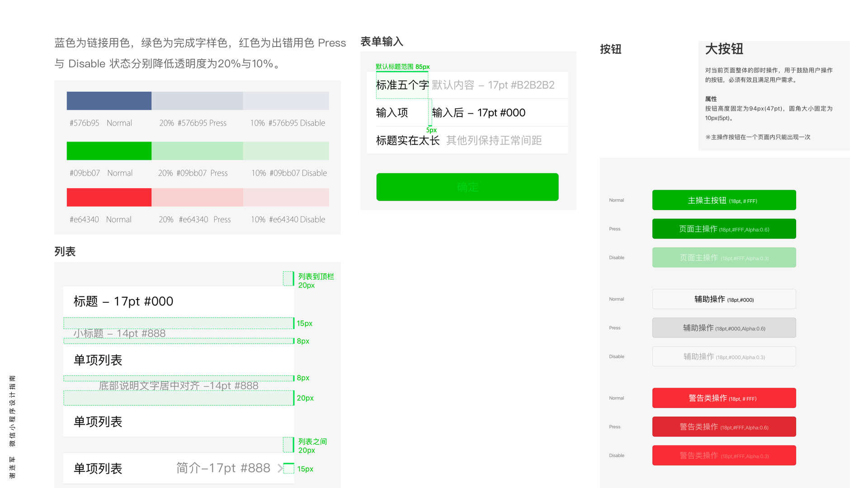This screenshot has height=488, width=868.
Task: Click the green 确定 confirm button
Action: tap(467, 187)
